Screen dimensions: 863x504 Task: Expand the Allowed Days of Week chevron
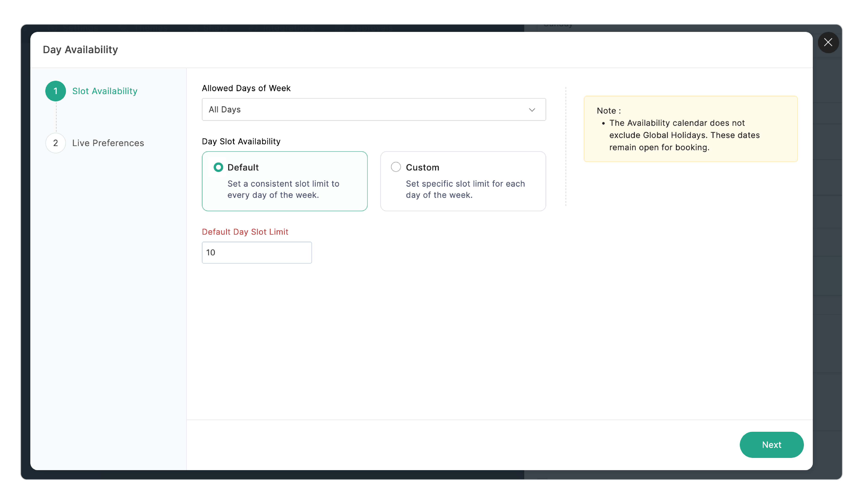click(532, 110)
